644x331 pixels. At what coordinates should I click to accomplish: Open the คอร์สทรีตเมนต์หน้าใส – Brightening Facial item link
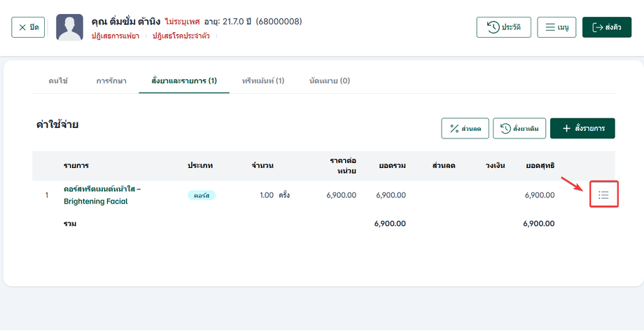[102, 195]
